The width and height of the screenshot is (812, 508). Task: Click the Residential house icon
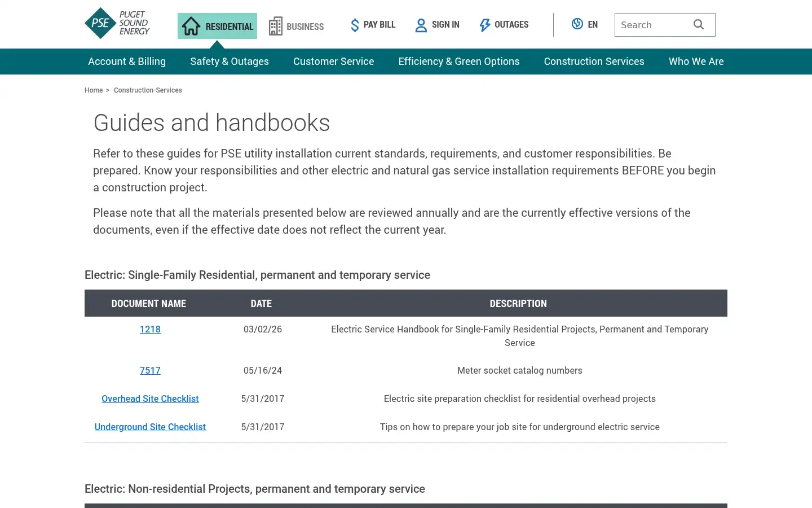[191, 26]
